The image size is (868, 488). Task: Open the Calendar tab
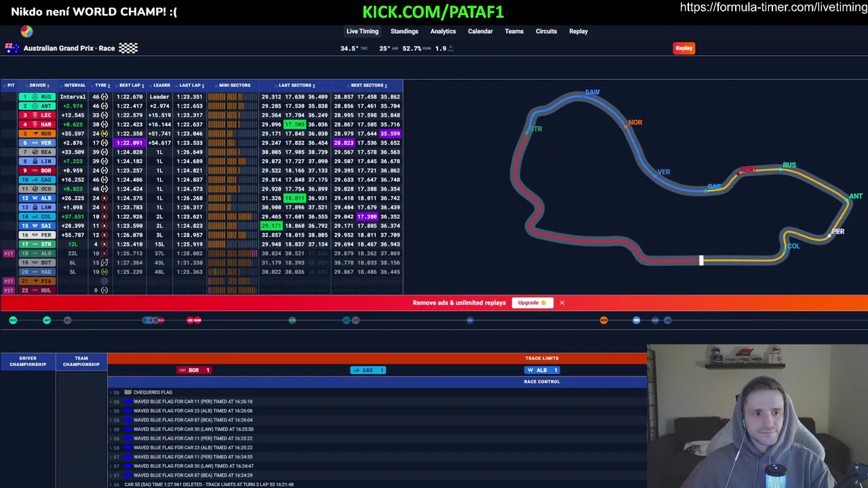(x=480, y=31)
